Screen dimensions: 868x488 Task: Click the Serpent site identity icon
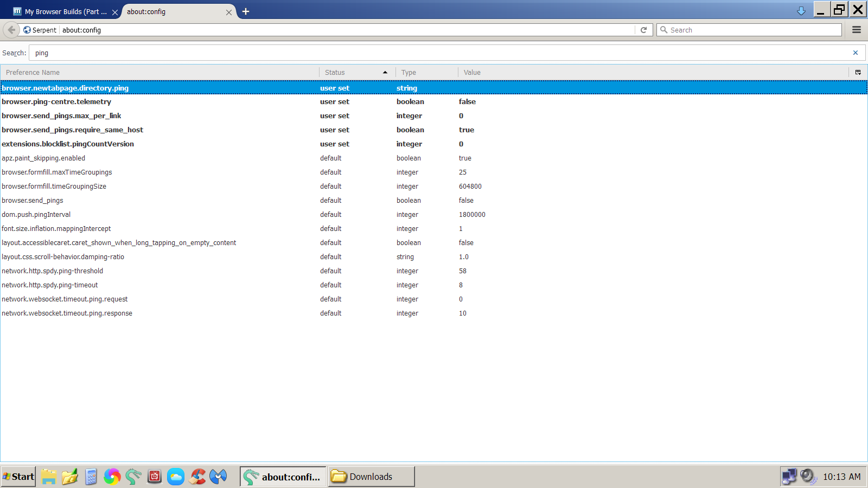click(27, 30)
